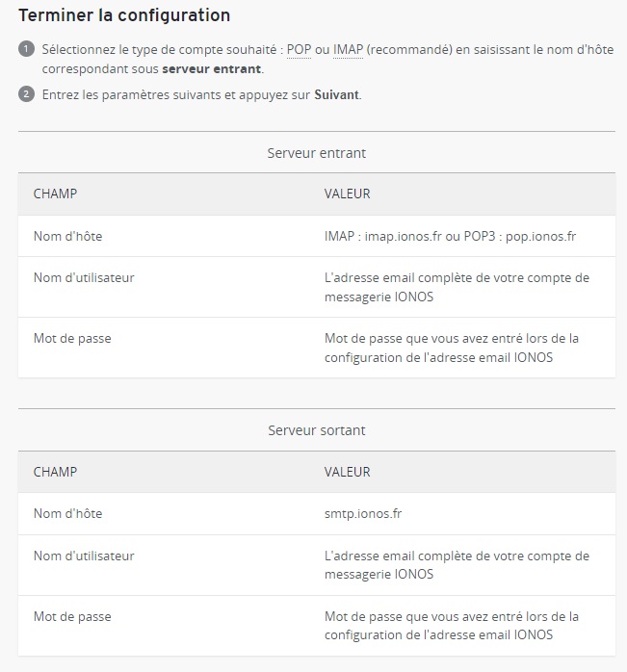Screen dimensions: 627x672
Task: Click the CHAMP header of the outgoing server table
Action: click(x=55, y=472)
